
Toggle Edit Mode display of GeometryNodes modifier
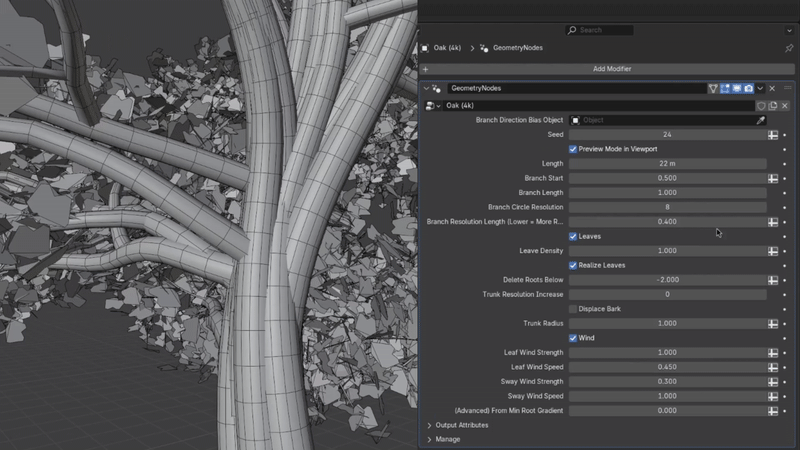tap(725, 88)
